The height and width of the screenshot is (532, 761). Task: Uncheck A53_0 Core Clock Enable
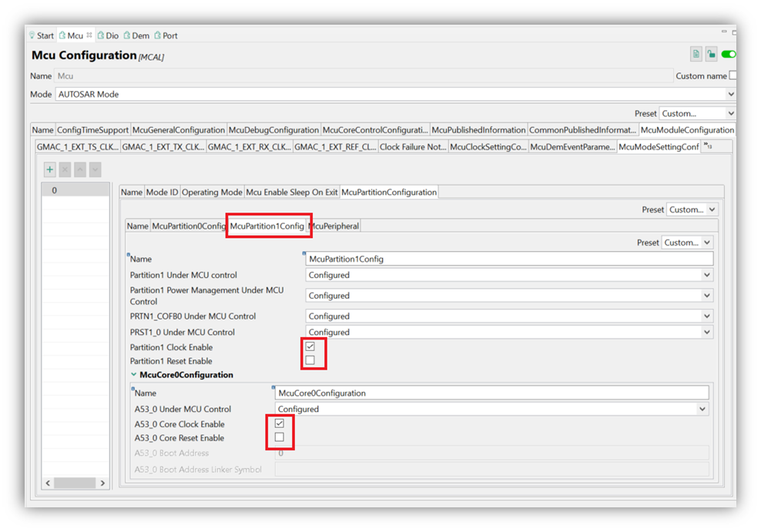pos(280,423)
